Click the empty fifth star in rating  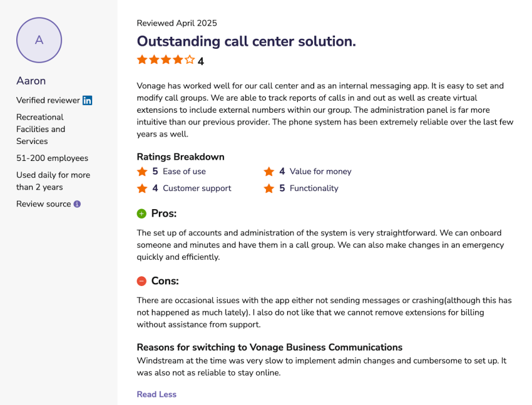point(190,60)
